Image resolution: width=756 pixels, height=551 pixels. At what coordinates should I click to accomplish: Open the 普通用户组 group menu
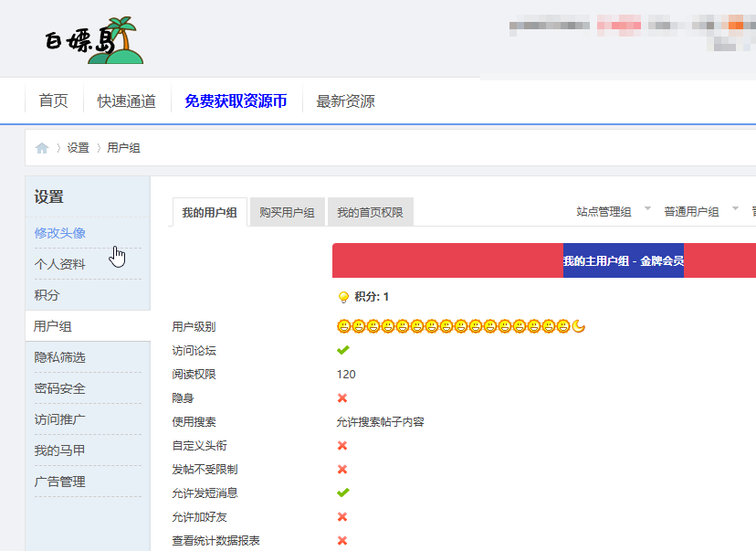click(x=691, y=212)
